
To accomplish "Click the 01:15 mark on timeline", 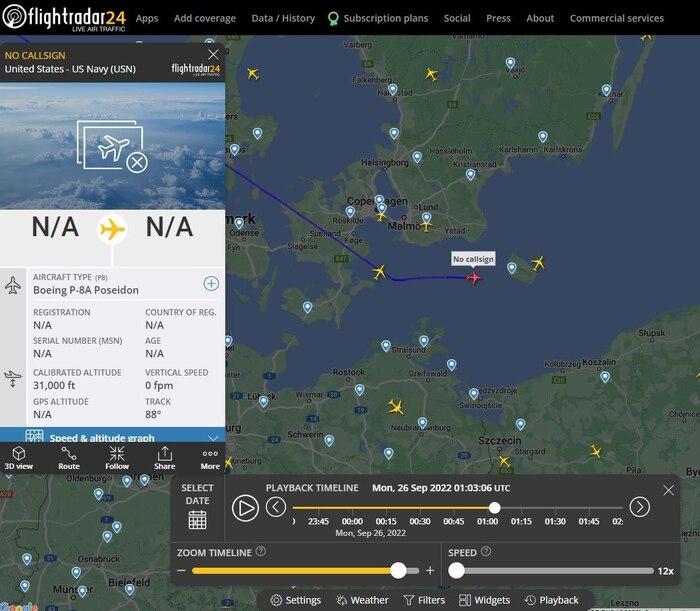I will point(521,521).
